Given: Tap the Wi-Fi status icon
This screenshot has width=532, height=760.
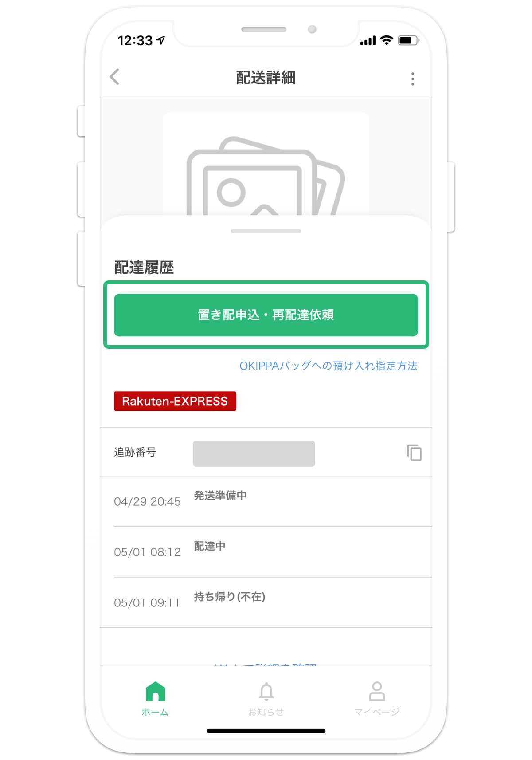Looking at the screenshot, I should (387, 40).
